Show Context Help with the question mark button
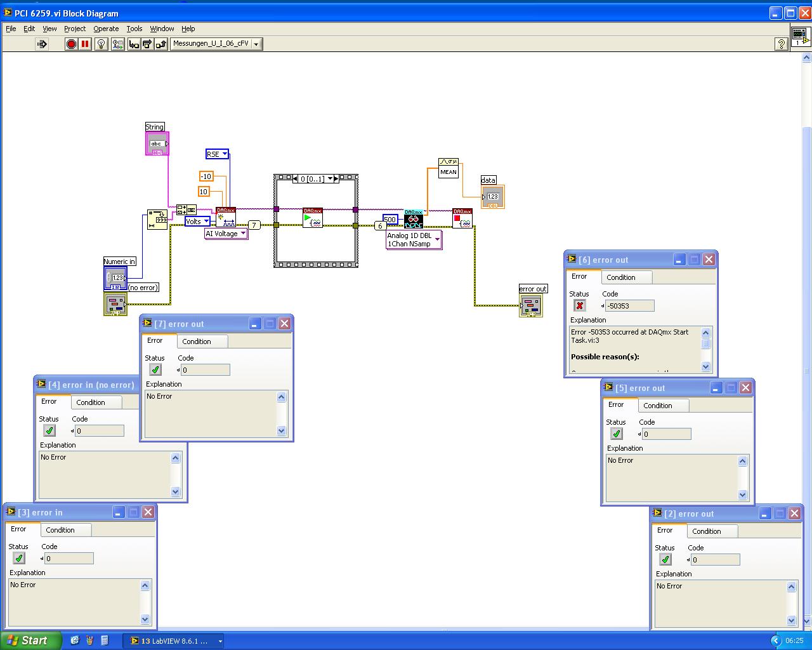This screenshot has height=650, width=812. click(x=782, y=44)
